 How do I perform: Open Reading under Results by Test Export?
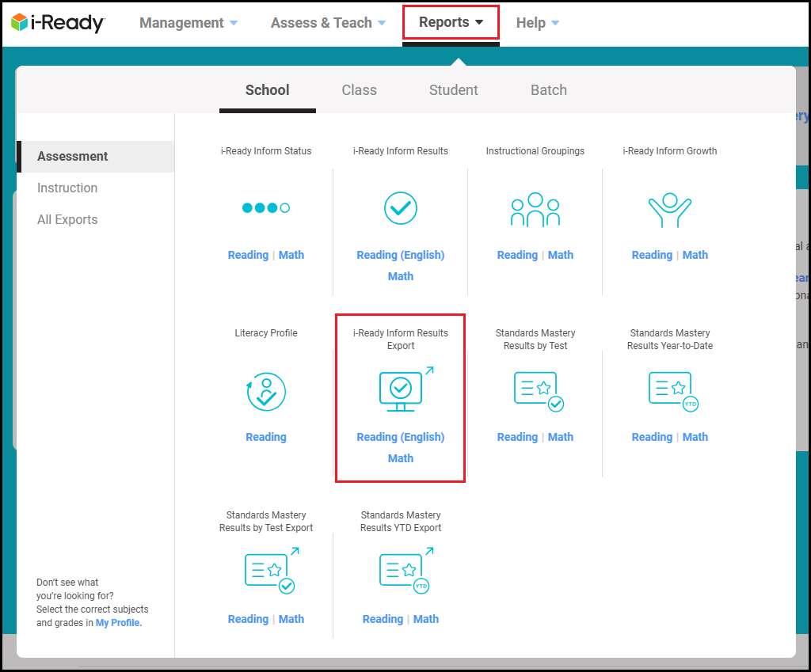pyautogui.click(x=248, y=619)
